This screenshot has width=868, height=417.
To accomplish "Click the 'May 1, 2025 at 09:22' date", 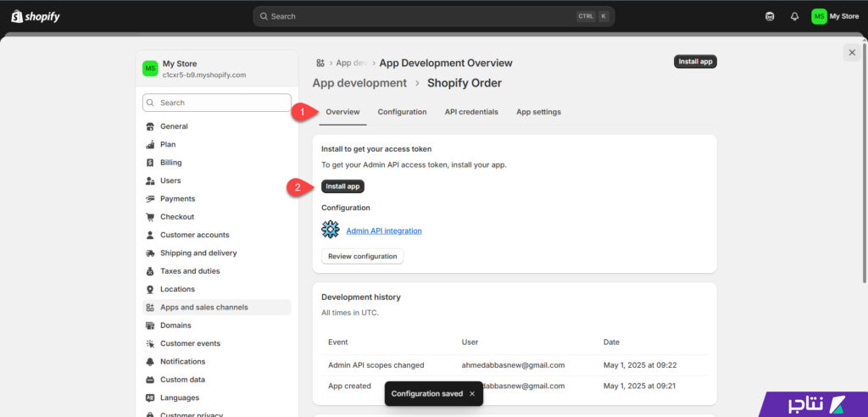I will point(640,365).
